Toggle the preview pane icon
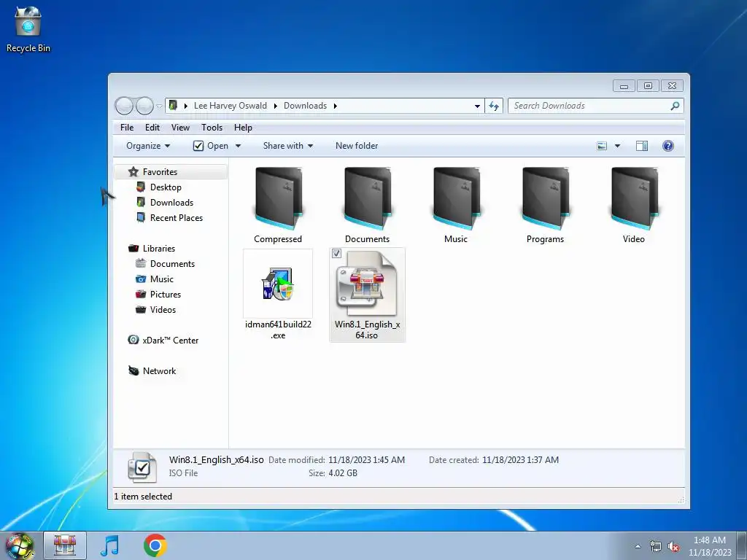 pyautogui.click(x=642, y=146)
